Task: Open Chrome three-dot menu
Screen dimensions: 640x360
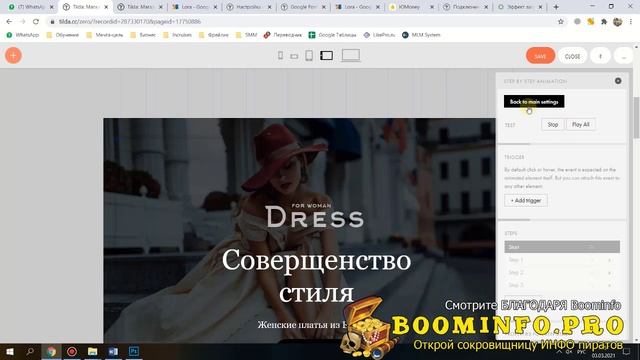Action: tap(631, 22)
